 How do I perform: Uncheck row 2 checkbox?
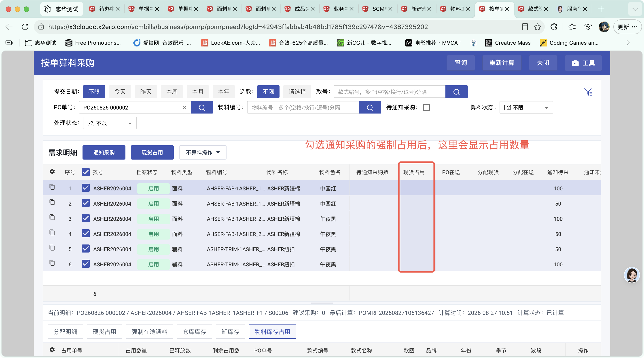coord(85,203)
